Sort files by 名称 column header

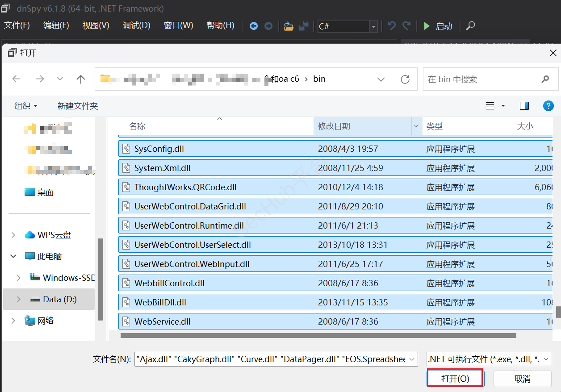[x=138, y=126]
